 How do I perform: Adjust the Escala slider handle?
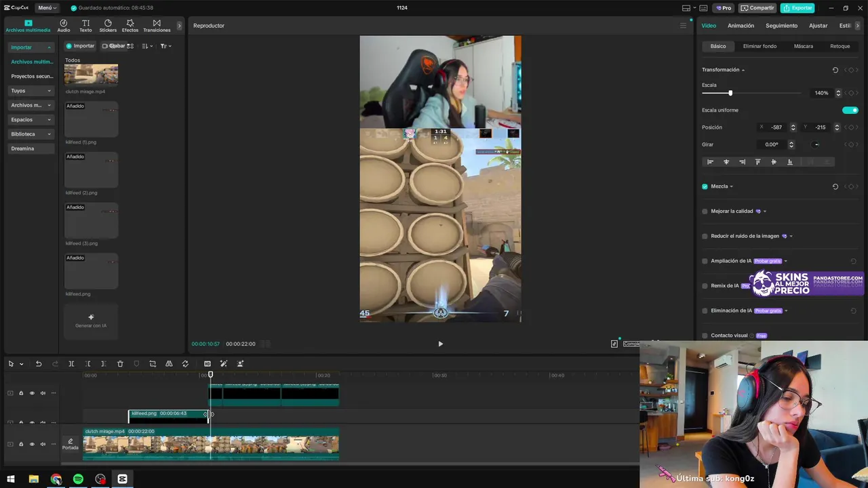pos(730,93)
